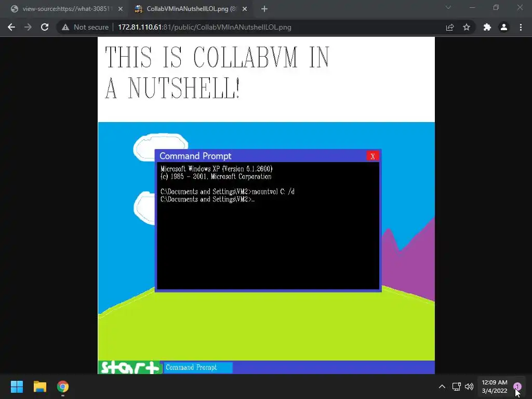
Task: Open the Chrome profile menu
Action: point(504,27)
